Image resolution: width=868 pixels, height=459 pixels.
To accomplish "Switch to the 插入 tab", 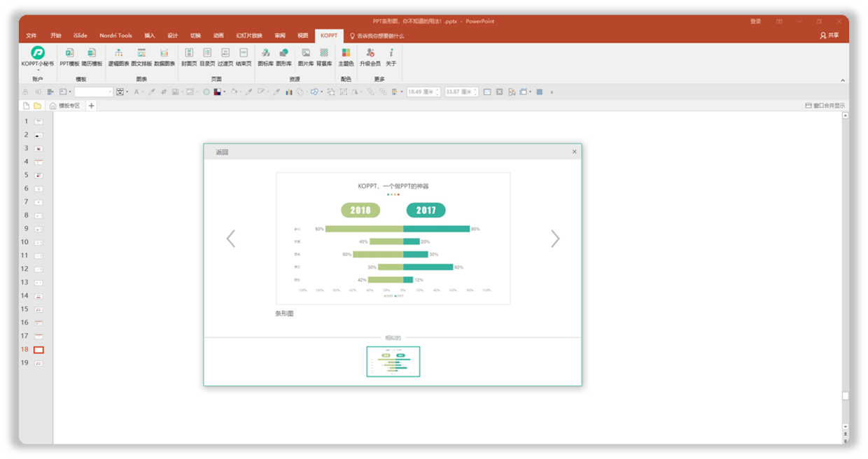I will coord(150,36).
